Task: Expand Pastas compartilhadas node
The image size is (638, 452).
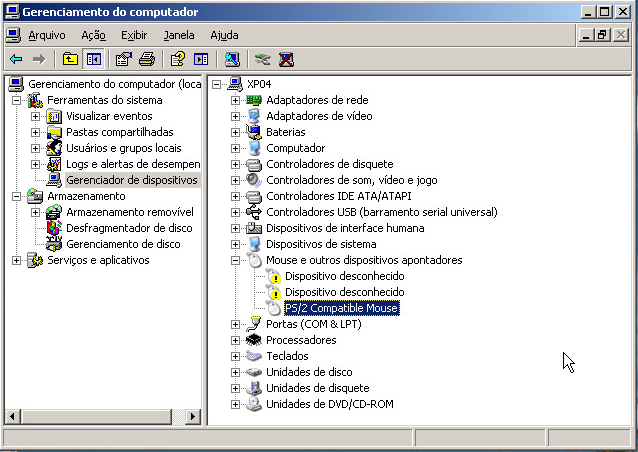Action: 35,132
